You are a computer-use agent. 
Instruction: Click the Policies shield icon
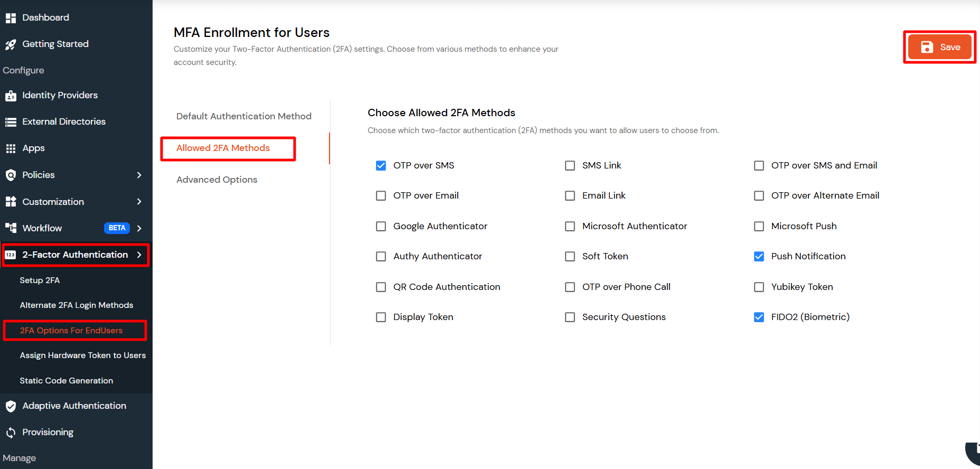point(11,175)
